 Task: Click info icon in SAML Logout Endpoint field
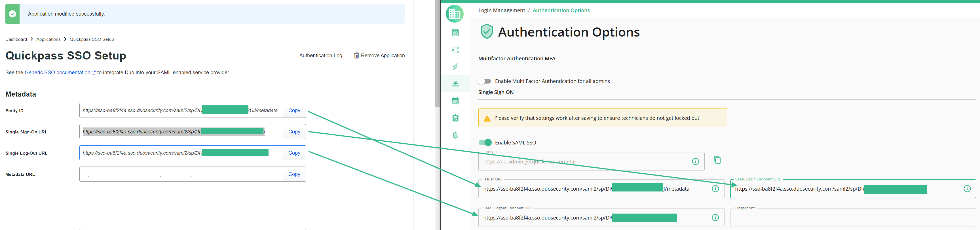715,218
